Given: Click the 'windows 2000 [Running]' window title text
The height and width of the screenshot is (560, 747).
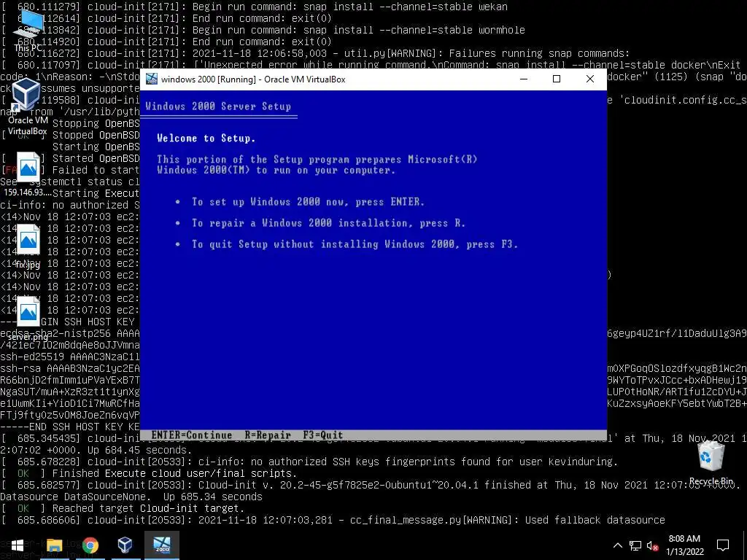Looking at the screenshot, I should click(x=253, y=79).
